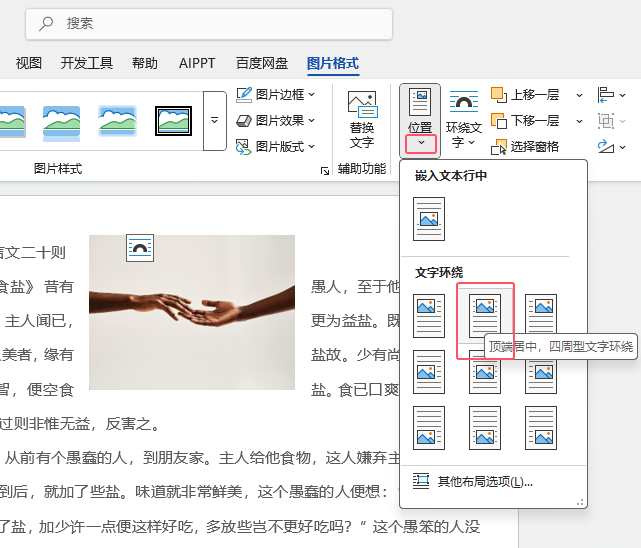
Task: Select 嵌入文本行中 inline position option
Action: 429,219
